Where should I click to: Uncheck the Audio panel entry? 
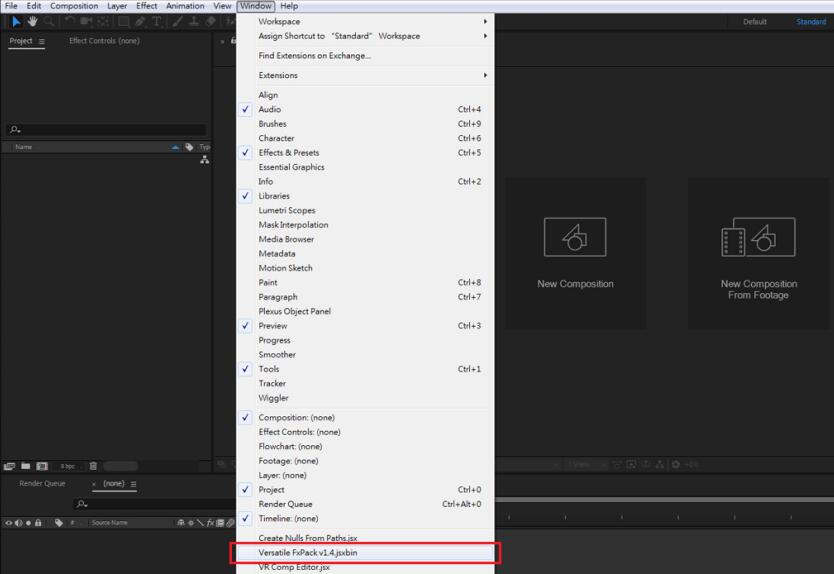pos(270,110)
